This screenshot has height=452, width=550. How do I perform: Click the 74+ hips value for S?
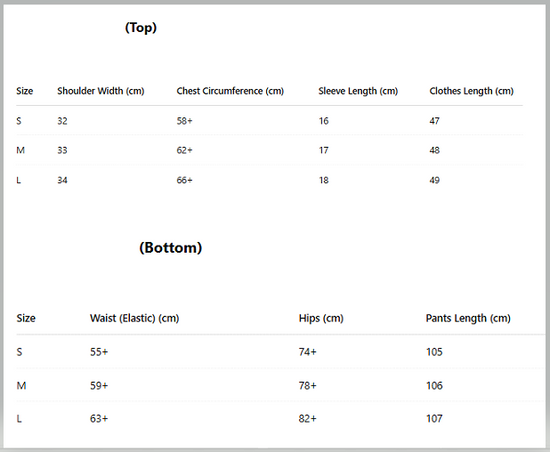[x=307, y=352]
